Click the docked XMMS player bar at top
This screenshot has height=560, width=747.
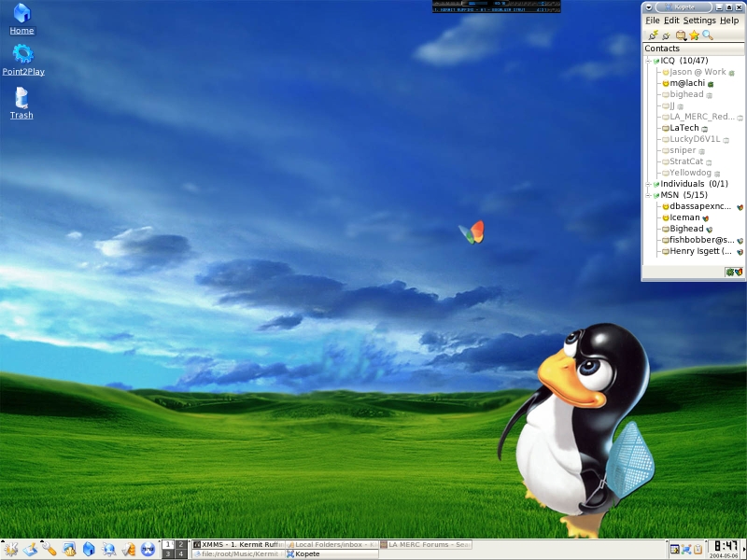(x=497, y=7)
